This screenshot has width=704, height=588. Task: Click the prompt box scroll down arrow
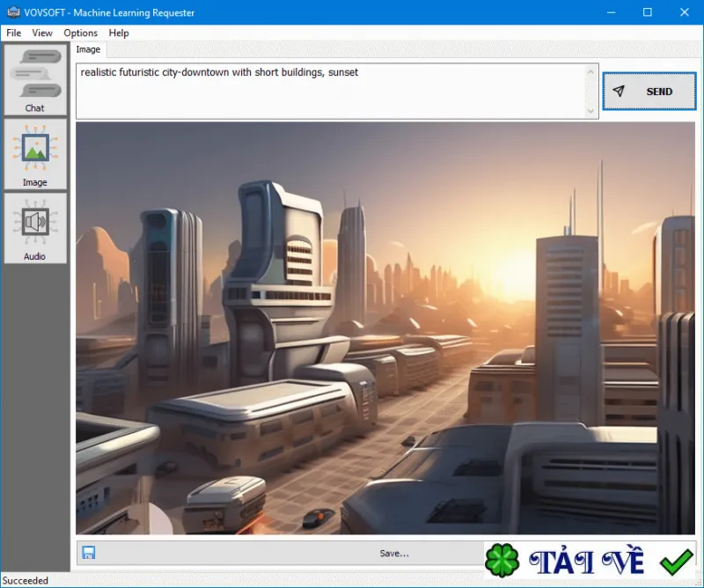(590, 111)
